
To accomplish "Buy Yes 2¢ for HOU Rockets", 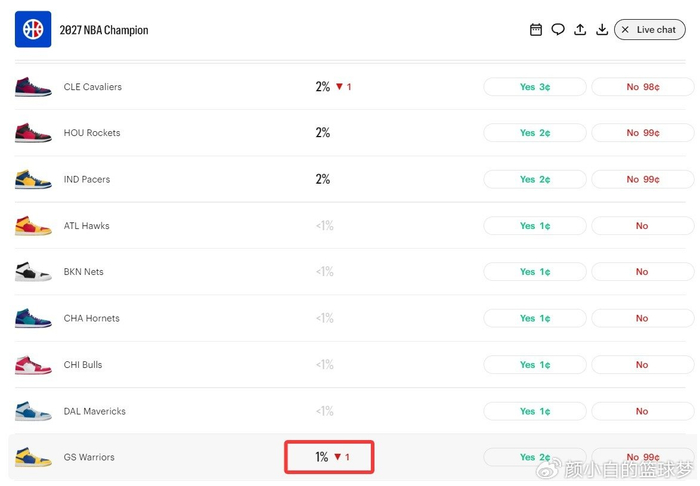I will [535, 133].
